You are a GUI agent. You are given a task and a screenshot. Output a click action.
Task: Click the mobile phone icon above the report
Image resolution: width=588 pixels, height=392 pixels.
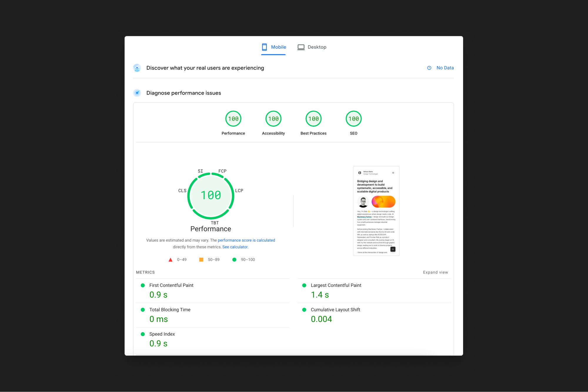coord(264,47)
